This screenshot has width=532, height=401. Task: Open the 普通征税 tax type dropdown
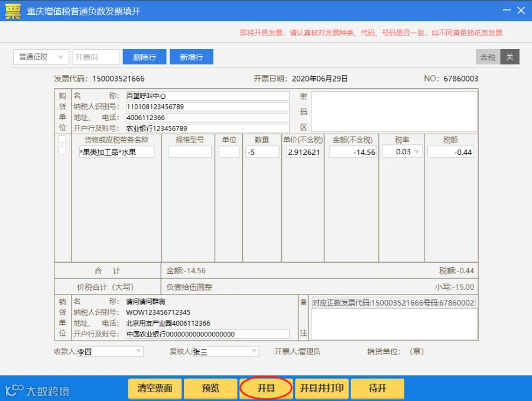[x=41, y=57]
